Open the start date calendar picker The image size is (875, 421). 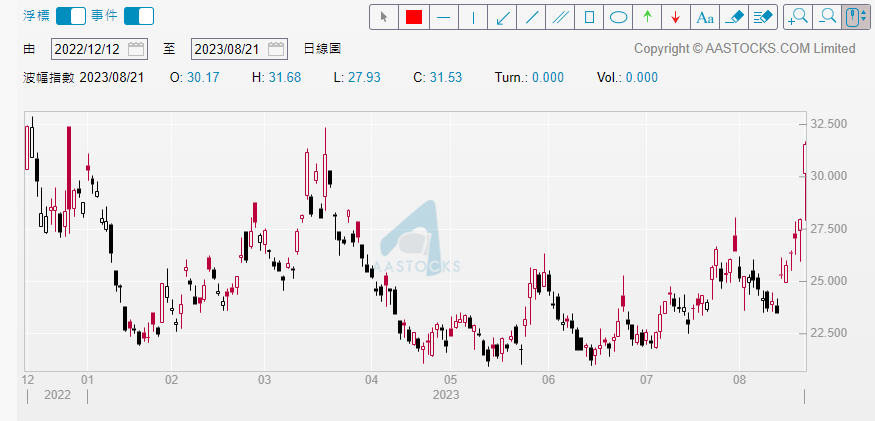(x=136, y=49)
